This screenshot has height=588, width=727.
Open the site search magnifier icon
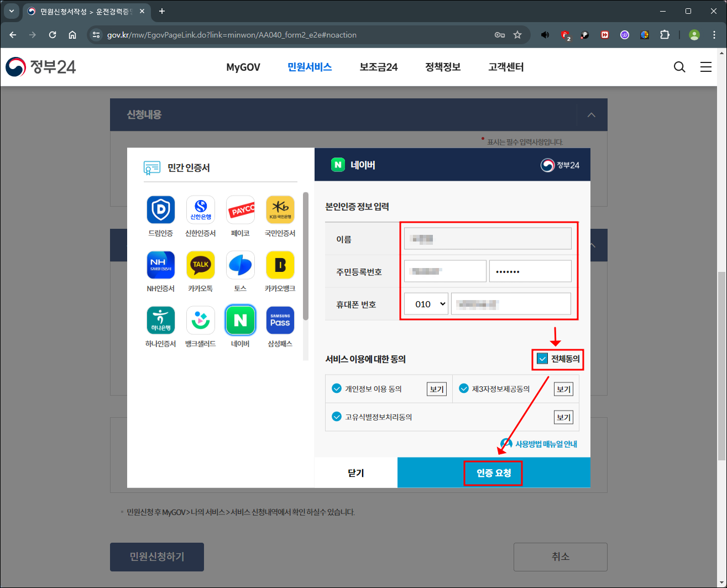pyautogui.click(x=679, y=67)
